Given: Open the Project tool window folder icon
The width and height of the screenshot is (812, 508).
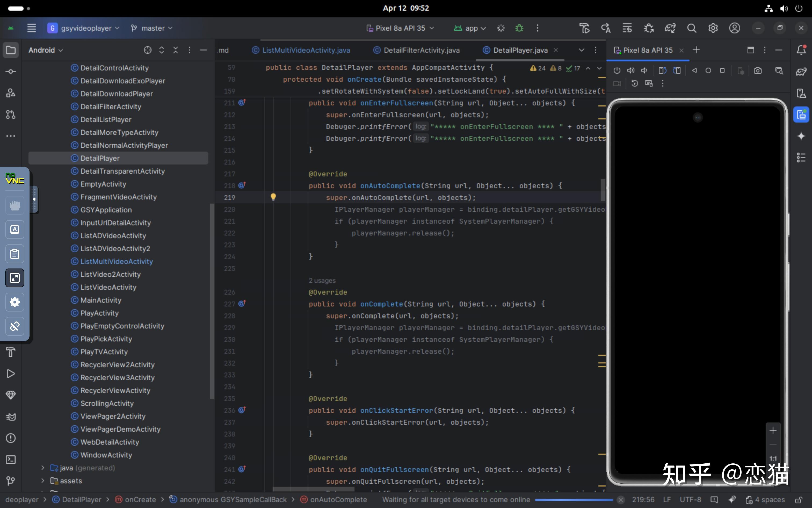Looking at the screenshot, I should click(x=11, y=51).
